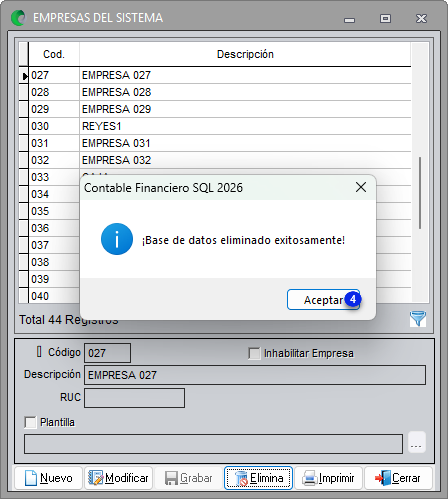Click the Aceptar button in dialog
Image resolution: width=448 pixels, height=499 pixels.
click(323, 300)
